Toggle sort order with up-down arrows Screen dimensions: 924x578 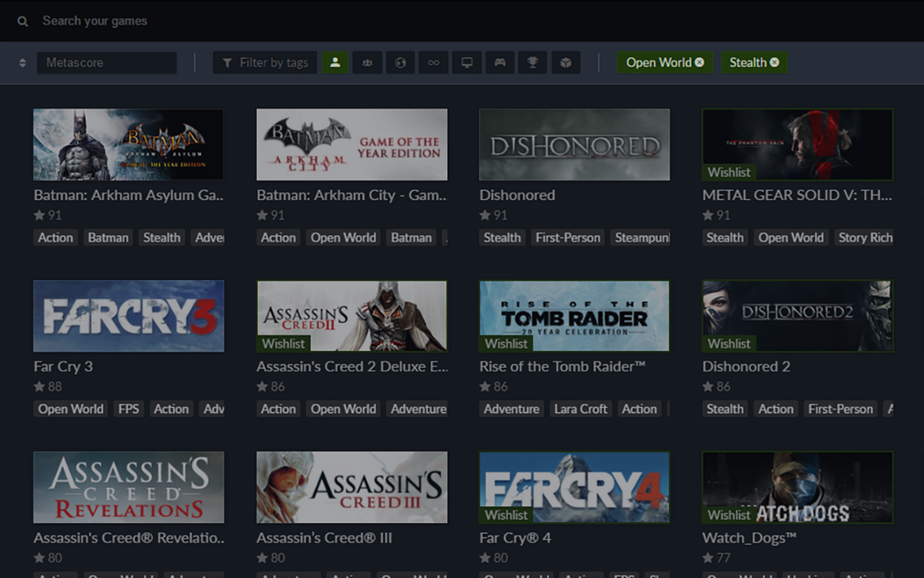22,63
